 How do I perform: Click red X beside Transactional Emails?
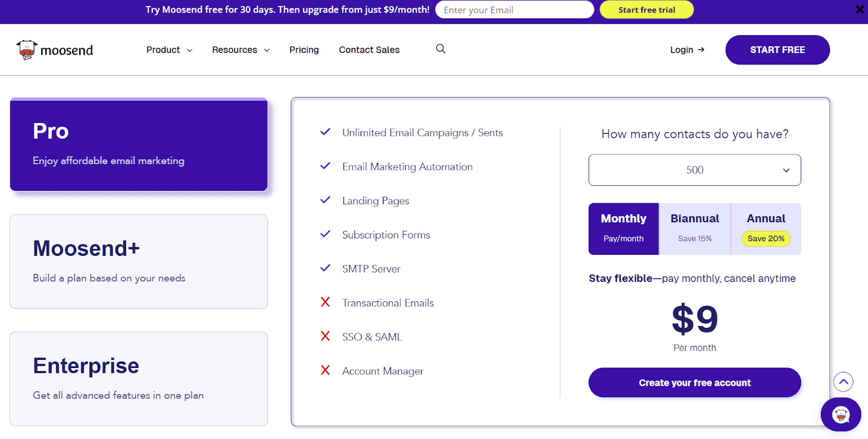tap(325, 302)
